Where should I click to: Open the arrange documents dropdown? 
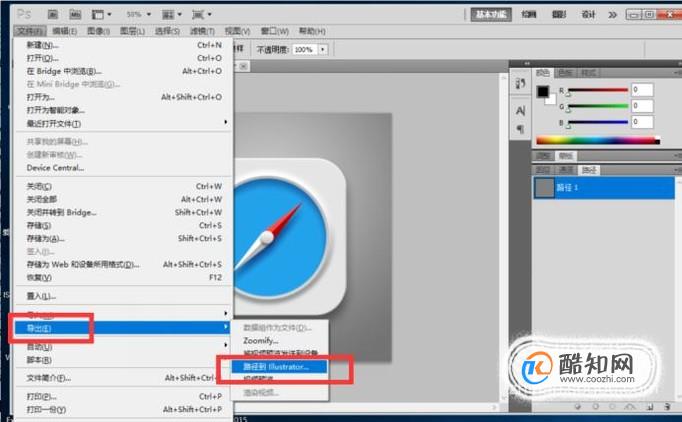(x=171, y=14)
